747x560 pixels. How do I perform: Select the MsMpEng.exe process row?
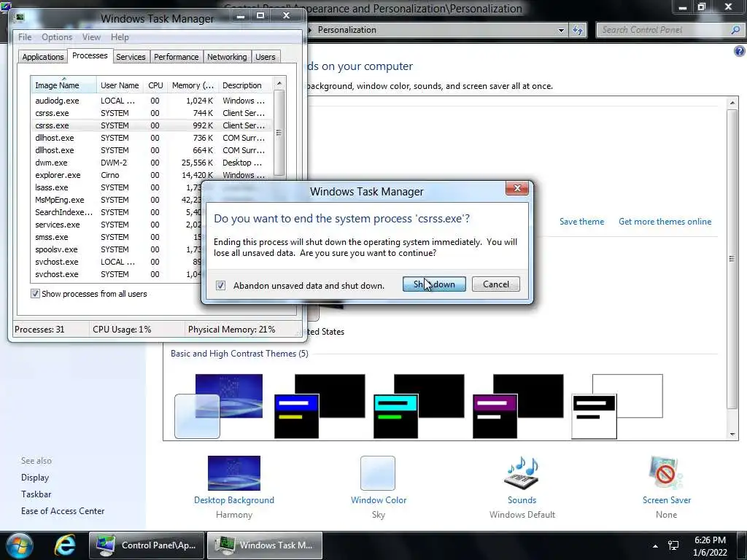[117, 200]
